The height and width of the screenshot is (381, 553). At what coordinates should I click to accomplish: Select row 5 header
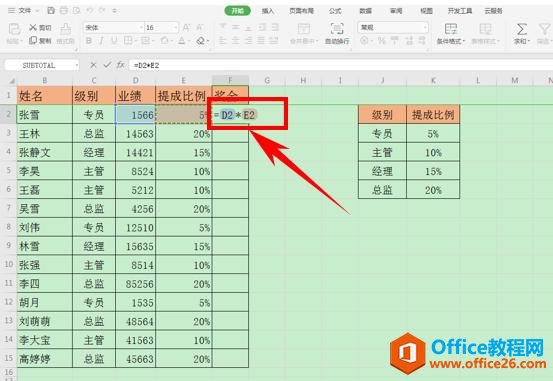[9, 171]
